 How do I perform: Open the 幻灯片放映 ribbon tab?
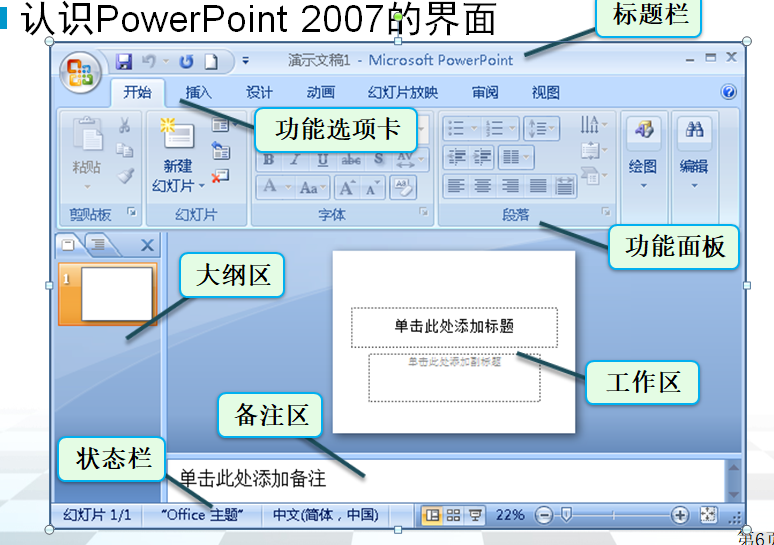(402, 93)
